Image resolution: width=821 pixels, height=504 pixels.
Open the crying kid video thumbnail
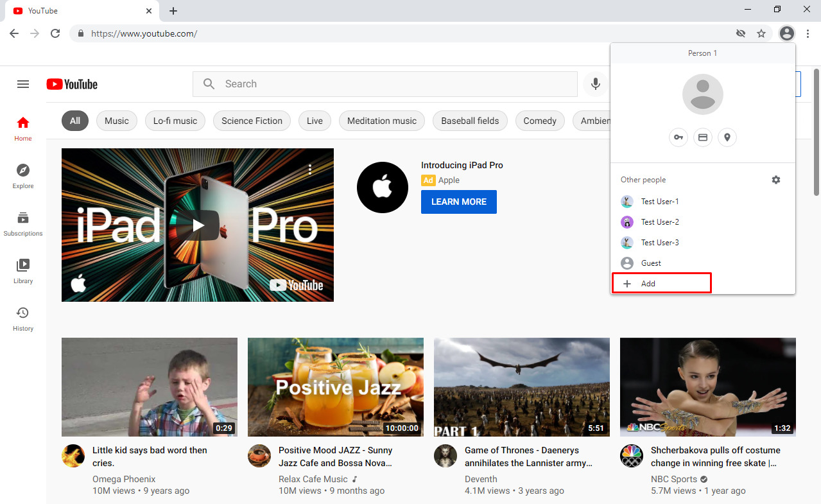pyautogui.click(x=150, y=387)
